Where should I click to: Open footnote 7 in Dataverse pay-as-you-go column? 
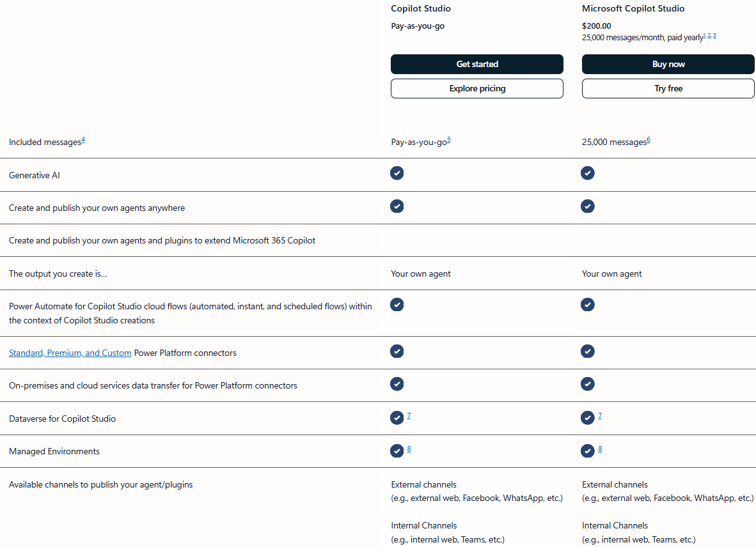point(409,415)
